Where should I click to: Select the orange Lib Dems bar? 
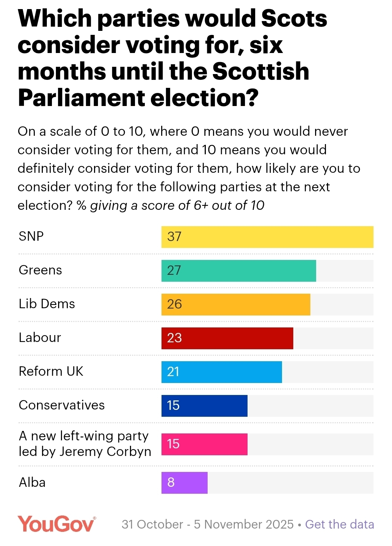236,304
